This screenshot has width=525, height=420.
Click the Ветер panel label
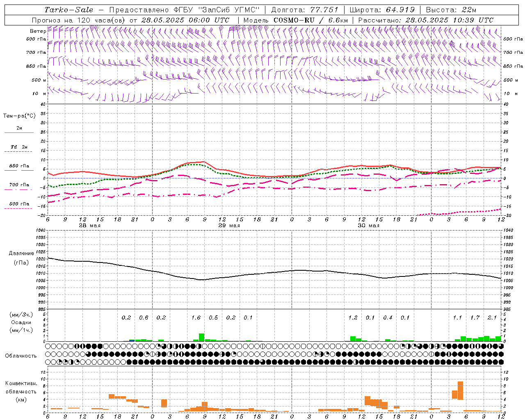tap(38, 31)
